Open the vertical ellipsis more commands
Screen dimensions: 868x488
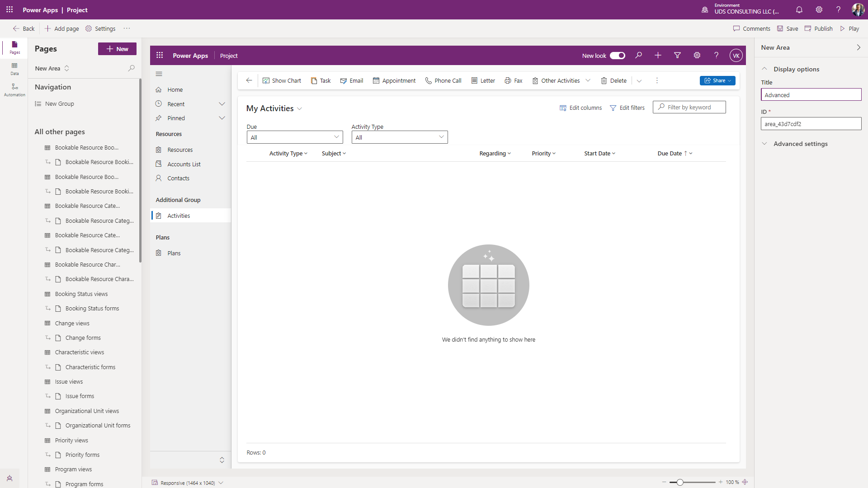coord(657,80)
